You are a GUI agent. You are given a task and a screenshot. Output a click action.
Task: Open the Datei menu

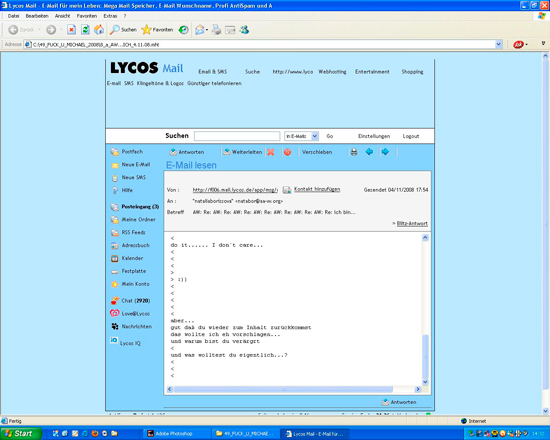tap(13, 16)
